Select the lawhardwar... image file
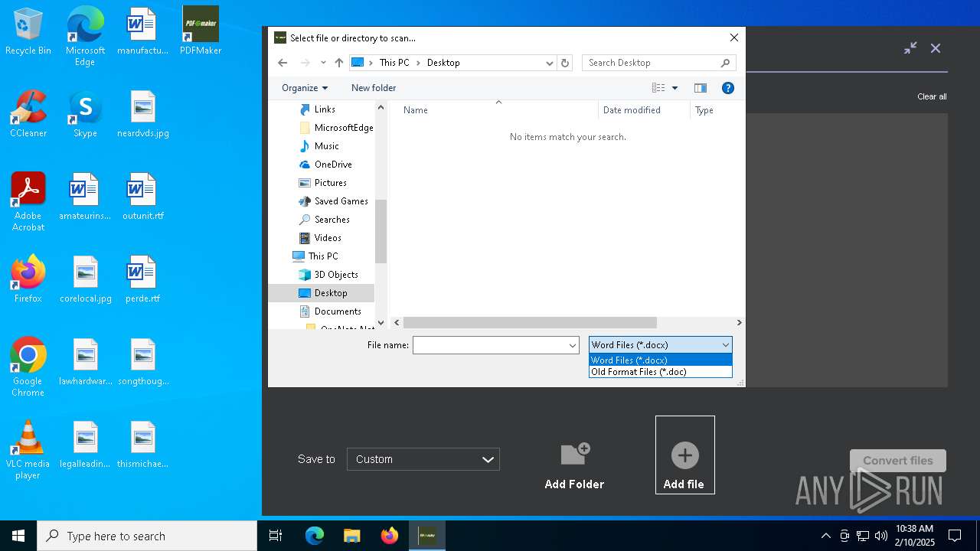The height and width of the screenshot is (551, 980). (85, 363)
